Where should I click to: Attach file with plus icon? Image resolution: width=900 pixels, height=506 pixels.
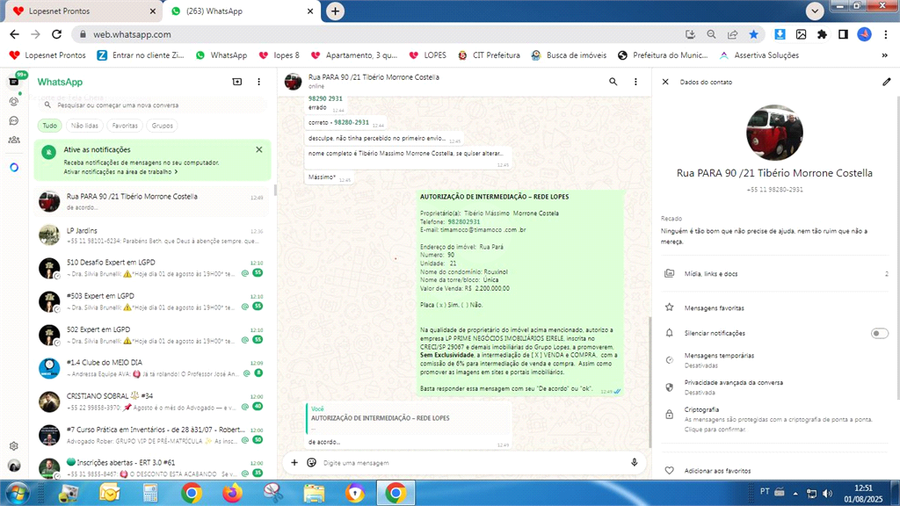(294, 462)
